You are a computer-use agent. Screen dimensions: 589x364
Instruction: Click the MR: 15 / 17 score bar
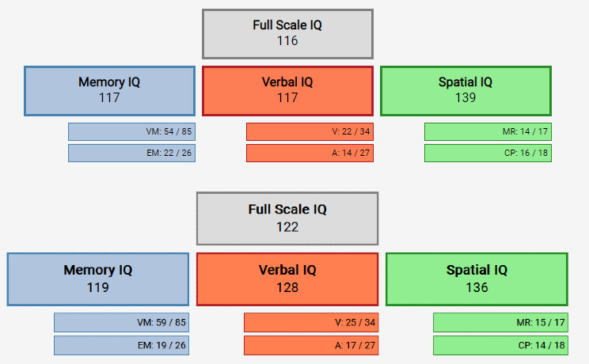tap(500, 322)
